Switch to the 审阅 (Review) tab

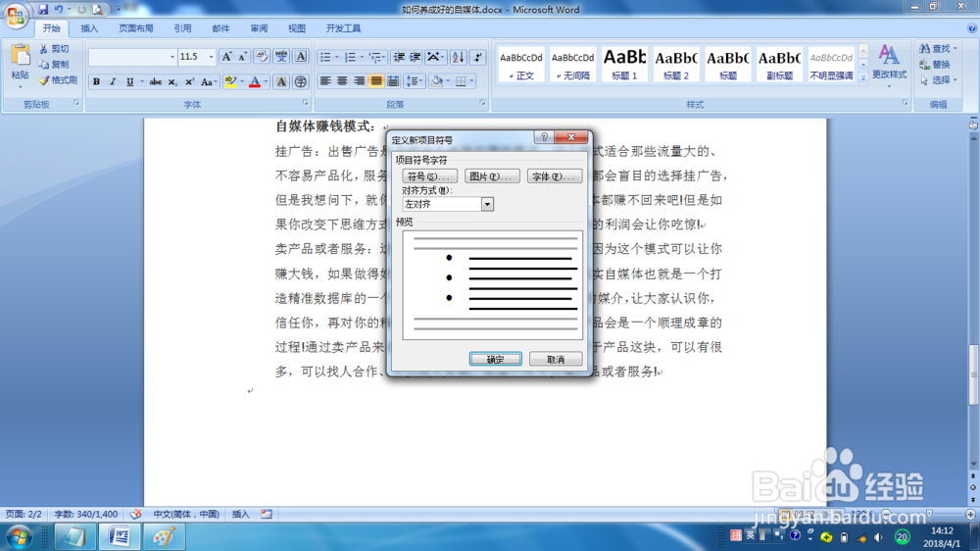(x=259, y=28)
